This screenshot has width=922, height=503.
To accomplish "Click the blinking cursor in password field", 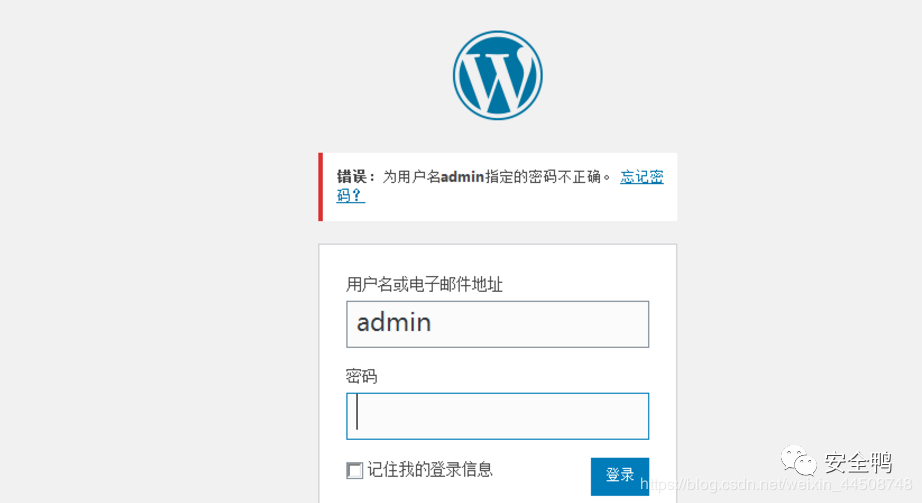I will click(x=358, y=415).
